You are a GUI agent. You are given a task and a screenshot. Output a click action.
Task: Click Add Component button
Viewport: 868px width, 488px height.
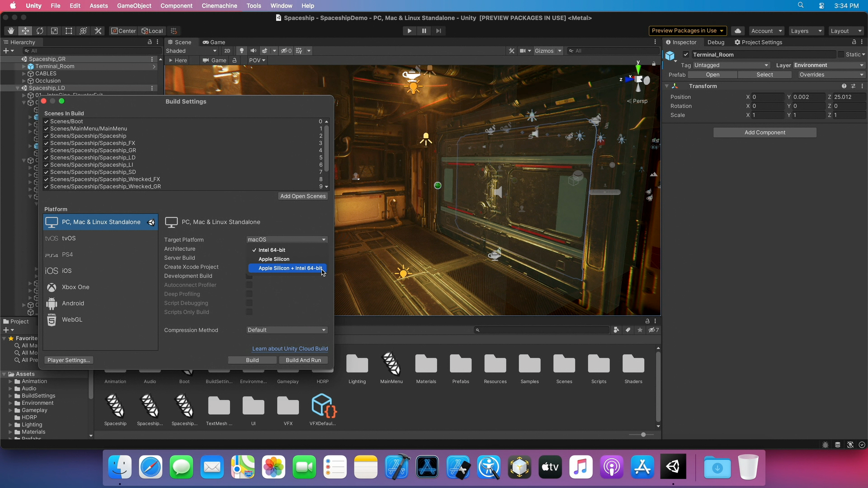coord(765,132)
